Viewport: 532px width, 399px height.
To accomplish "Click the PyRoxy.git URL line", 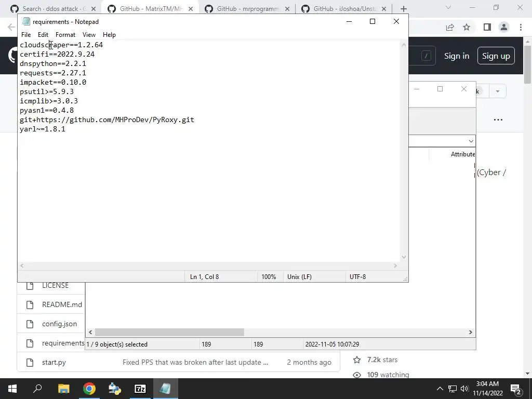I will pyautogui.click(x=107, y=120).
